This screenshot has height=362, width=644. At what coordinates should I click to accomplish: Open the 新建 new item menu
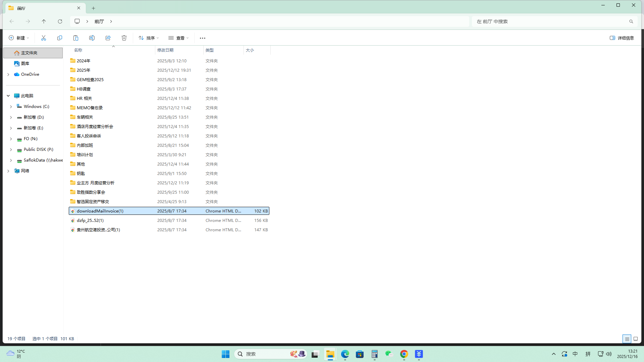(x=19, y=38)
